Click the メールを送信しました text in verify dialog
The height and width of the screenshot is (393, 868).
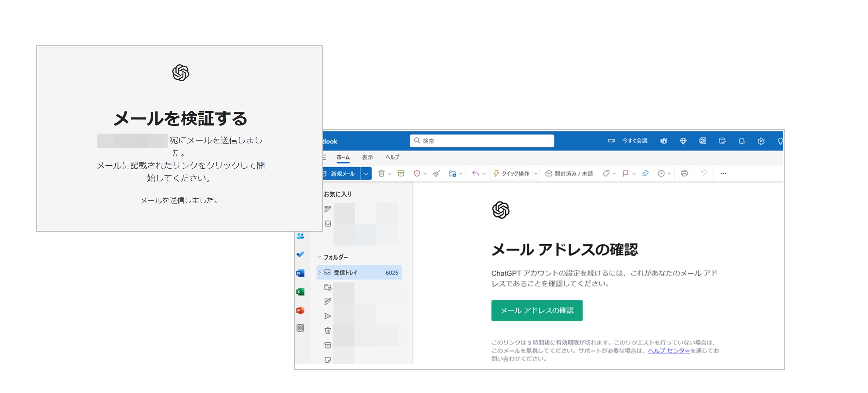point(179,200)
